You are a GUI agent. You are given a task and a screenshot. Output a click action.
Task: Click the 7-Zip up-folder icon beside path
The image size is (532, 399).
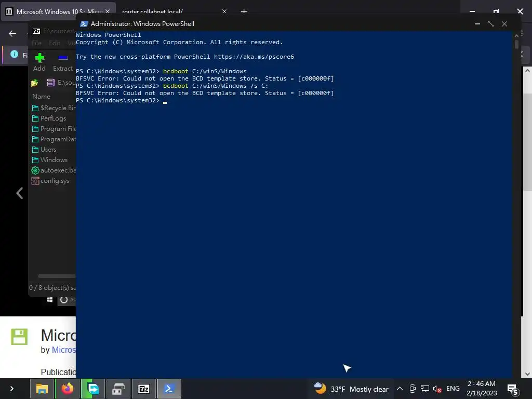(35, 83)
